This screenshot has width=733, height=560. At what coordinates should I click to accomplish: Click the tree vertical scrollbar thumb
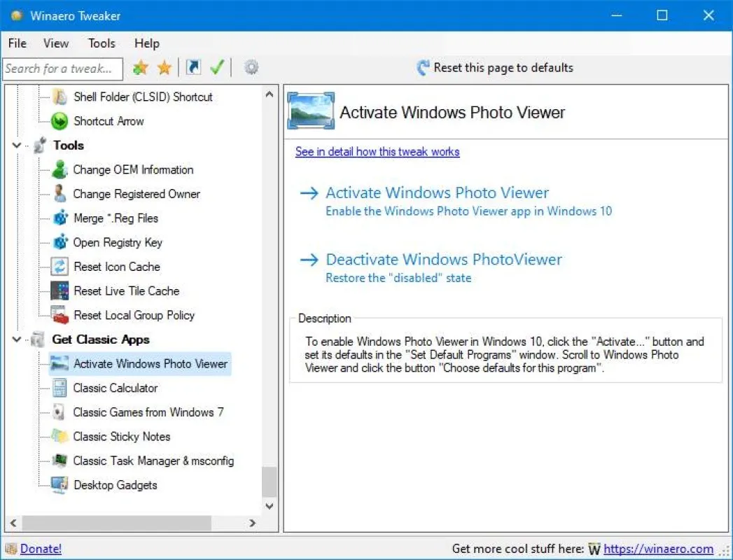coord(270,482)
